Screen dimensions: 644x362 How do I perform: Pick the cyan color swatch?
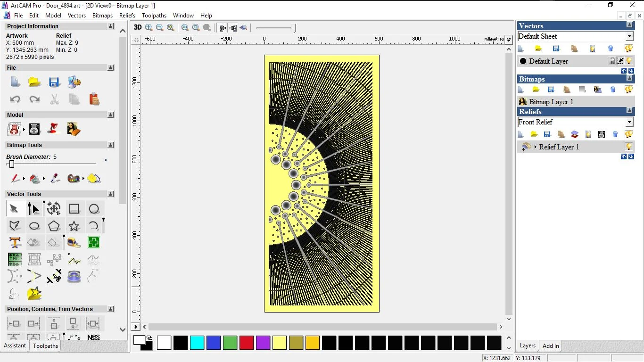pos(197,343)
